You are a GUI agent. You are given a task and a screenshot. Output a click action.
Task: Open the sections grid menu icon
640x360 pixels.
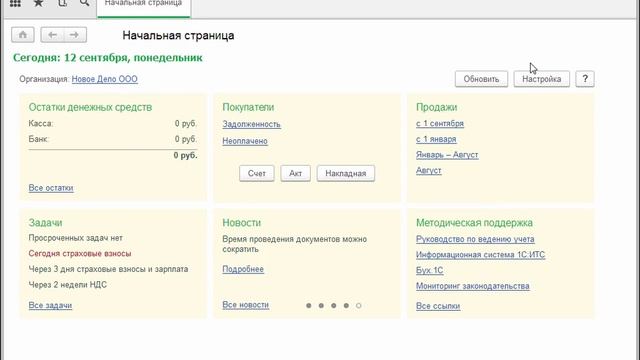coord(15,4)
